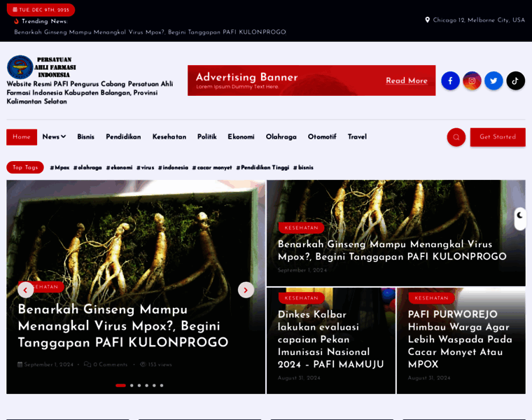Viewport: 532px width, 420px height.
Task: Open Dinkes Kalbar immunization article
Action: point(331,339)
